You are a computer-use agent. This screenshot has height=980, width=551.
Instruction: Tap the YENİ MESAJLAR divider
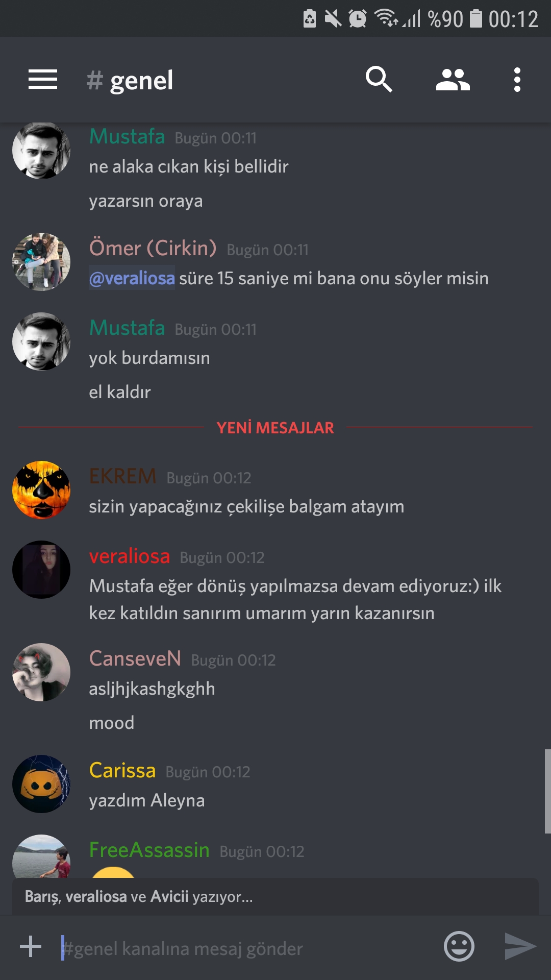click(275, 427)
